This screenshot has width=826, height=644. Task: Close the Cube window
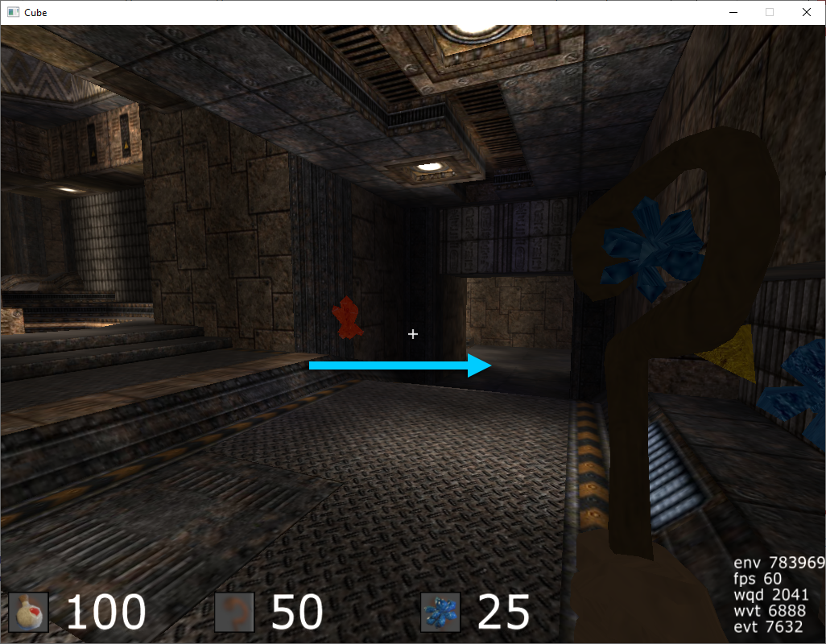807,12
